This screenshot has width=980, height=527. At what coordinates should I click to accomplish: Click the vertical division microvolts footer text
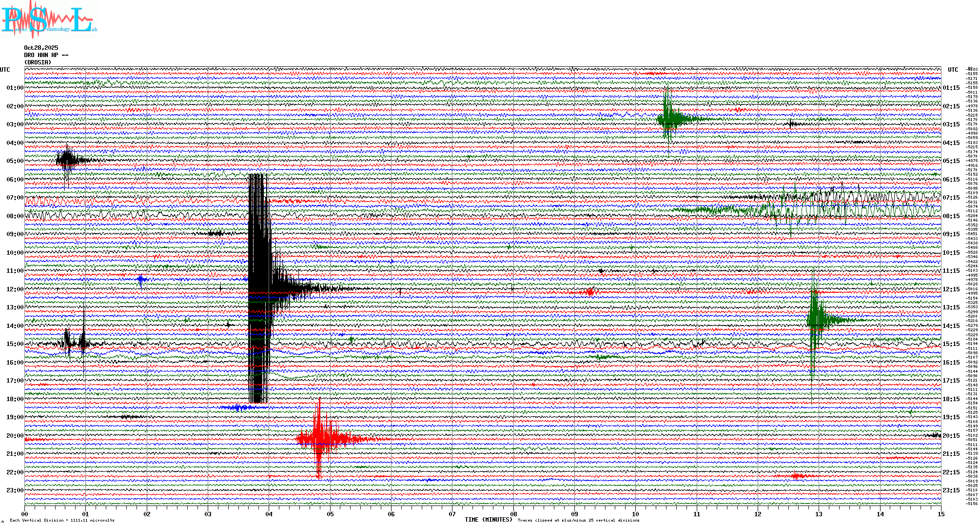click(62, 520)
